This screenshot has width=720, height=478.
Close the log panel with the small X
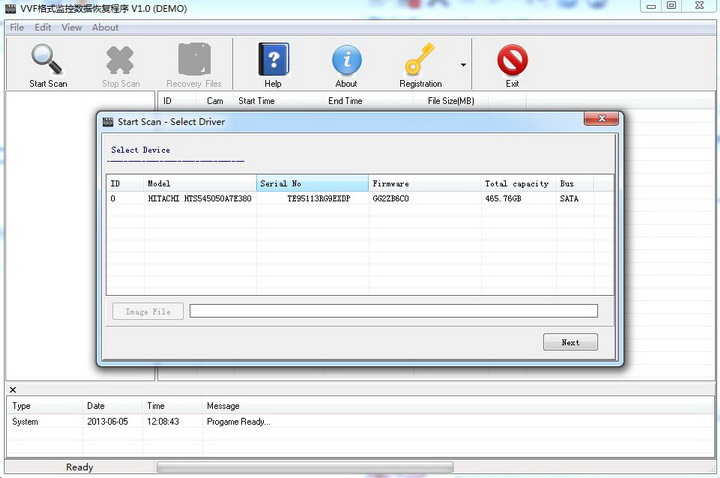tap(13, 390)
